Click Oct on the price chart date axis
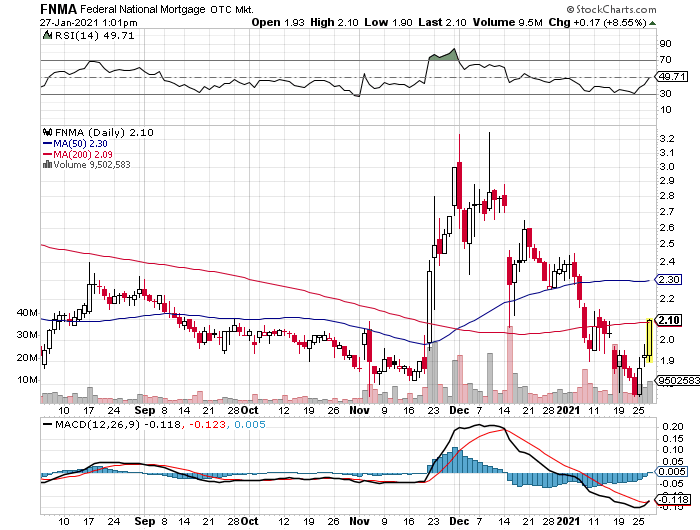 click(250, 410)
